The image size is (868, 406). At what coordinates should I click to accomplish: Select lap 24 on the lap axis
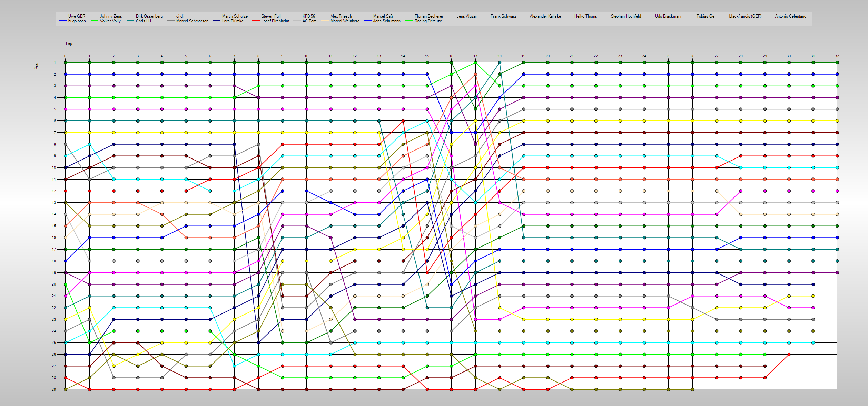(644, 56)
